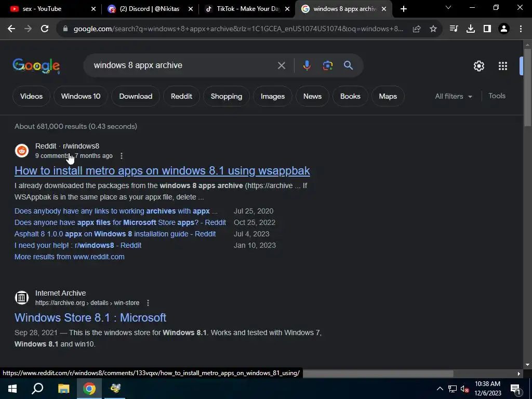Image resolution: width=532 pixels, height=399 pixels.
Task: Open the network tray icon
Action: click(x=453, y=389)
